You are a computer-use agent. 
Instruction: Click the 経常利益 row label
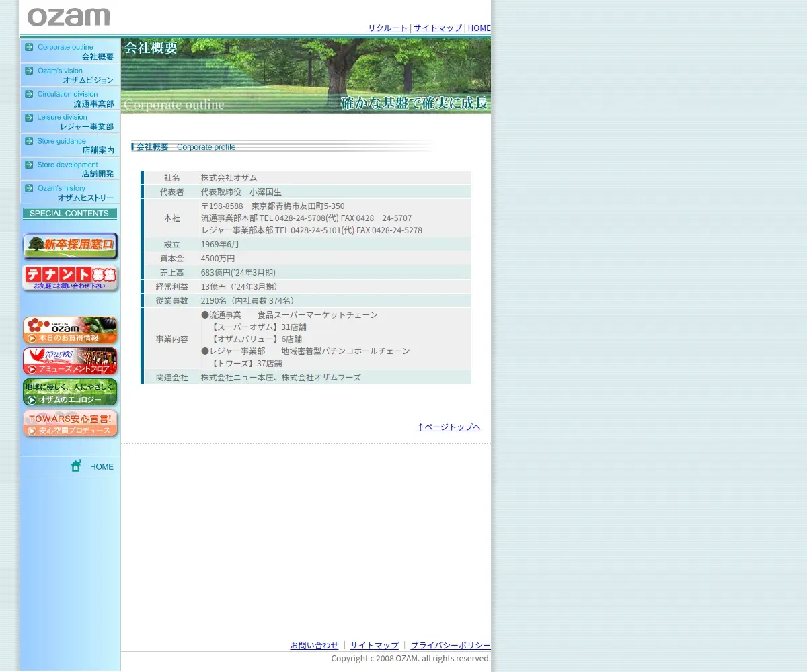pos(172,287)
